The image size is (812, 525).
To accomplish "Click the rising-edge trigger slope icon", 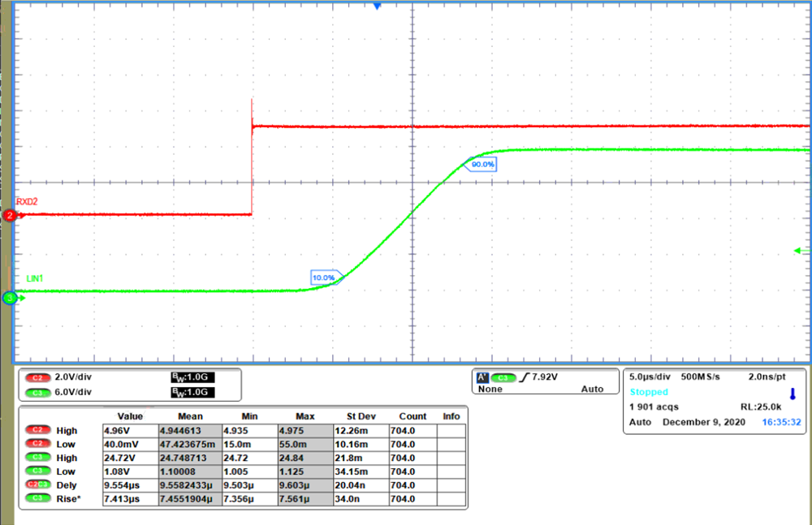I will (x=526, y=377).
